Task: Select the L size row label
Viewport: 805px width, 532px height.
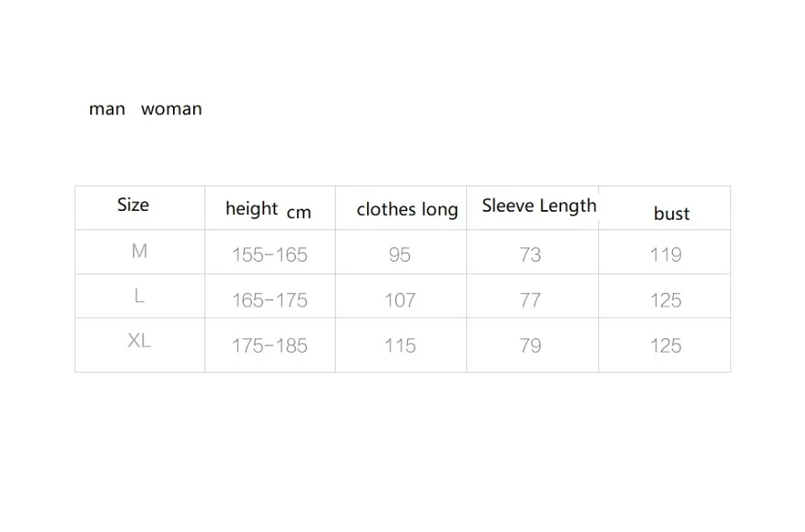Action: pyautogui.click(x=139, y=296)
